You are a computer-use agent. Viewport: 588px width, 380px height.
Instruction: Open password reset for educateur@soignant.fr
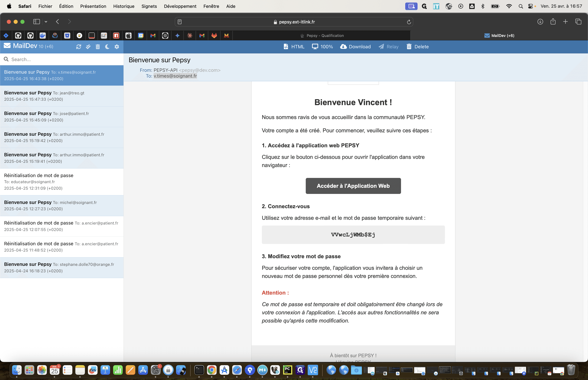(x=62, y=182)
